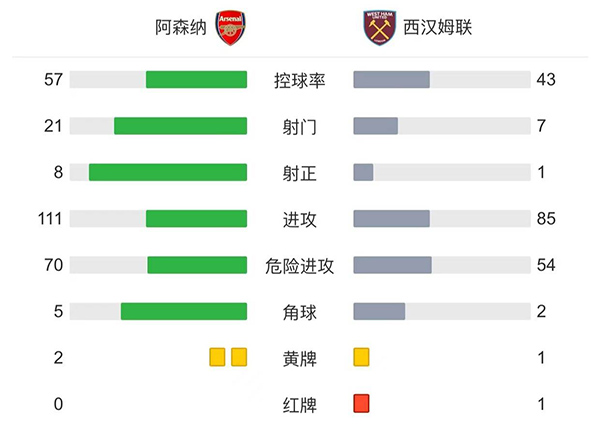The height and width of the screenshot is (427, 600).
Task: Click the 控球率 stat label
Action: pyautogui.click(x=300, y=80)
